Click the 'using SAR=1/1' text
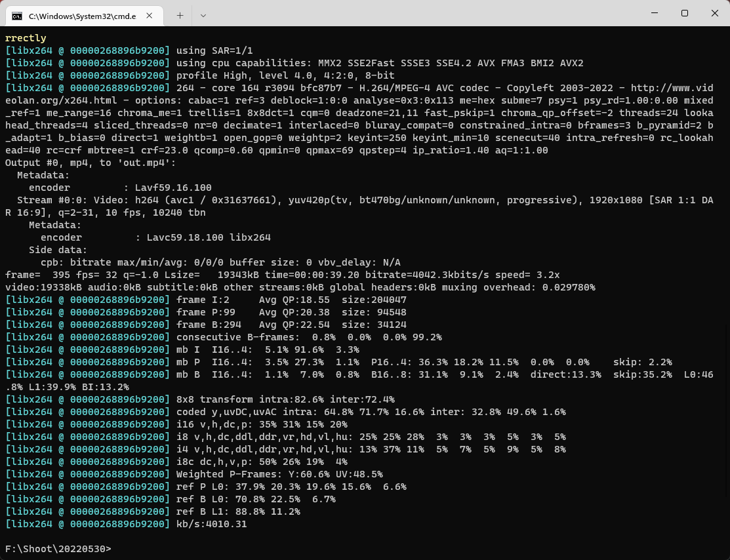Viewport: 730px width, 560px height. tap(214, 50)
